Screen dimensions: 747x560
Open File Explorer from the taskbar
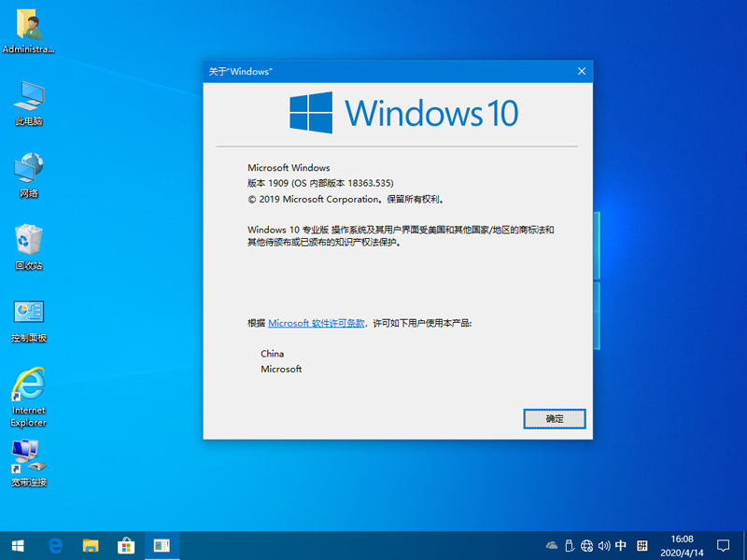coord(90,545)
